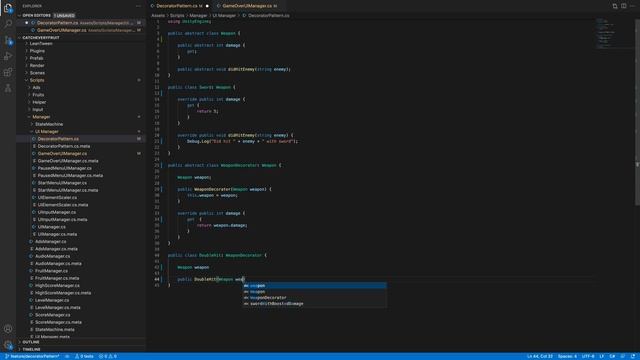640x360 pixels.
Task: Open the Search view in the activity bar
Action: (x=8, y=24)
